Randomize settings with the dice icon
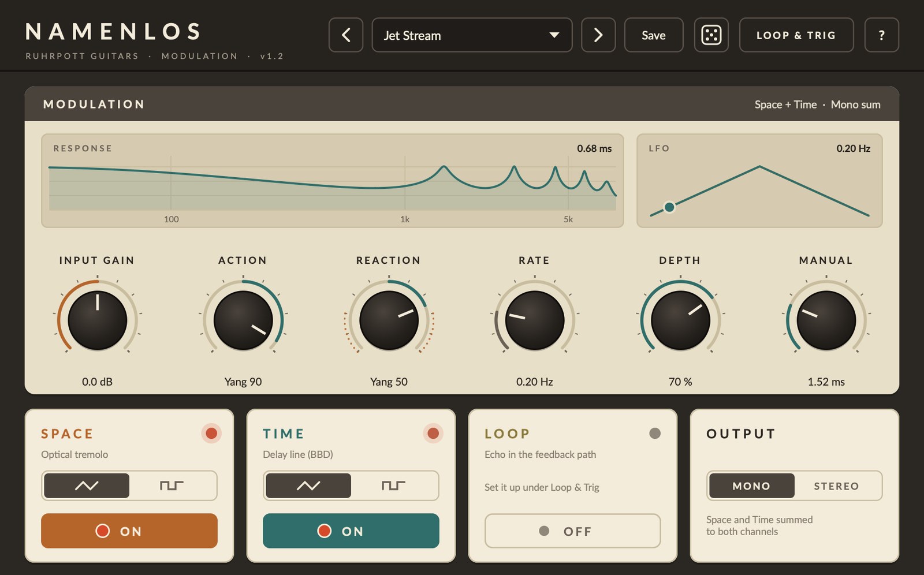 711,35
